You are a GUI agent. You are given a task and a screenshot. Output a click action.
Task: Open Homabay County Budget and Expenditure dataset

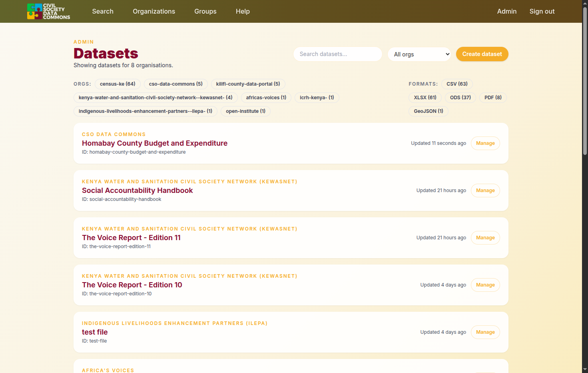155,143
